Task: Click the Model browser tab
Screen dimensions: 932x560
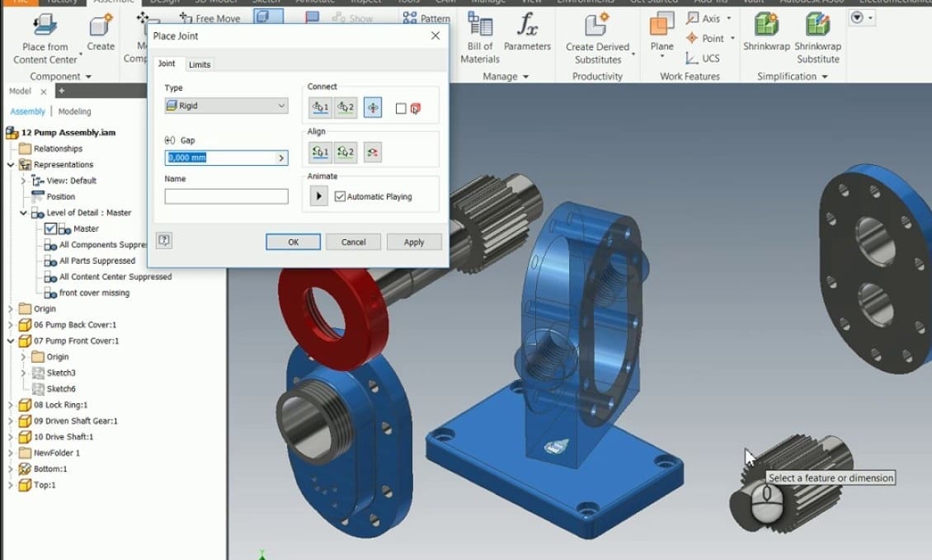Action: (20, 91)
